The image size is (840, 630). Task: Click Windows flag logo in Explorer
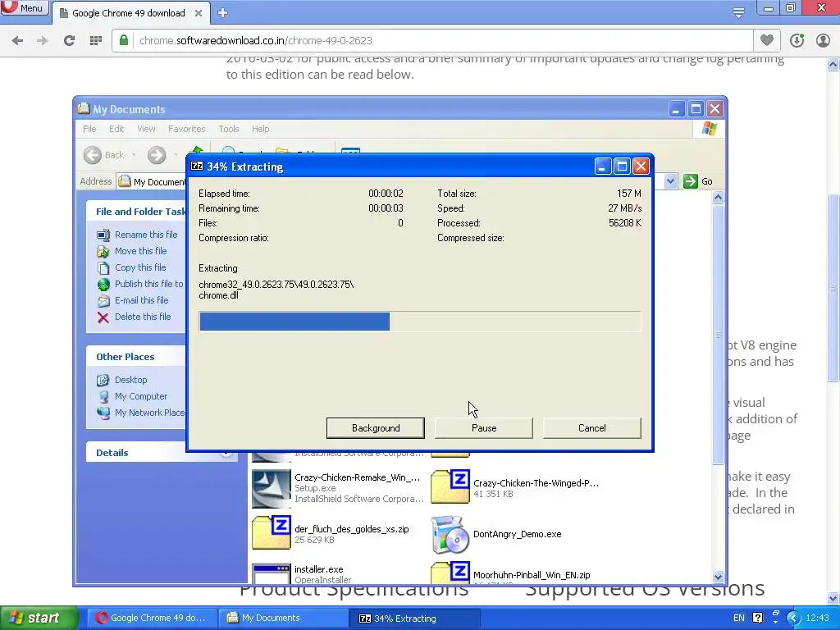click(x=710, y=129)
